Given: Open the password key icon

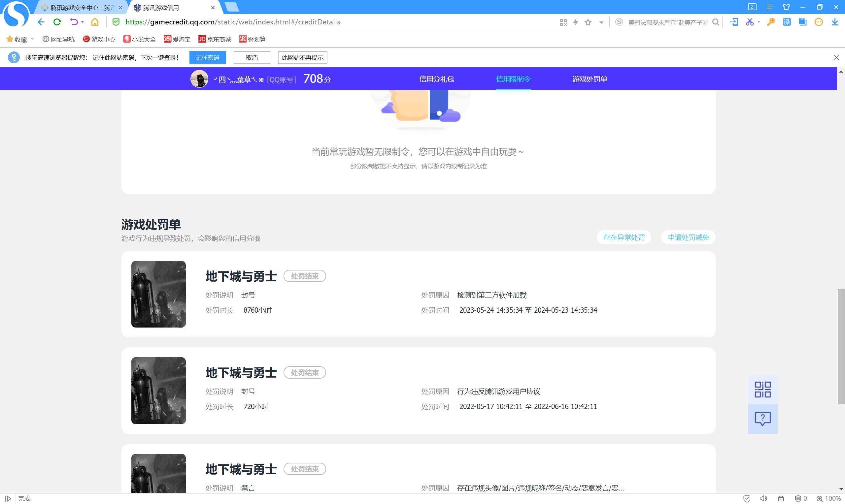Looking at the screenshot, I should (x=771, y=22).
